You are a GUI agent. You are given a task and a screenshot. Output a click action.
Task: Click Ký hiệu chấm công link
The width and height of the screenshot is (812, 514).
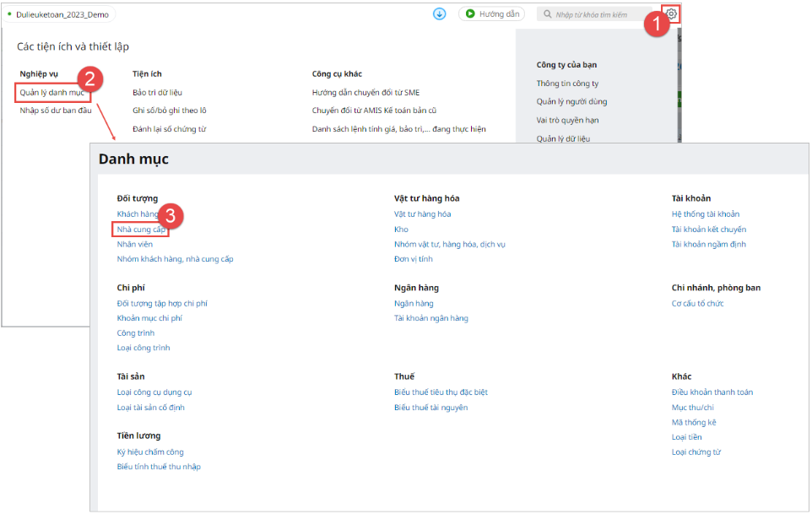[150, 452]
